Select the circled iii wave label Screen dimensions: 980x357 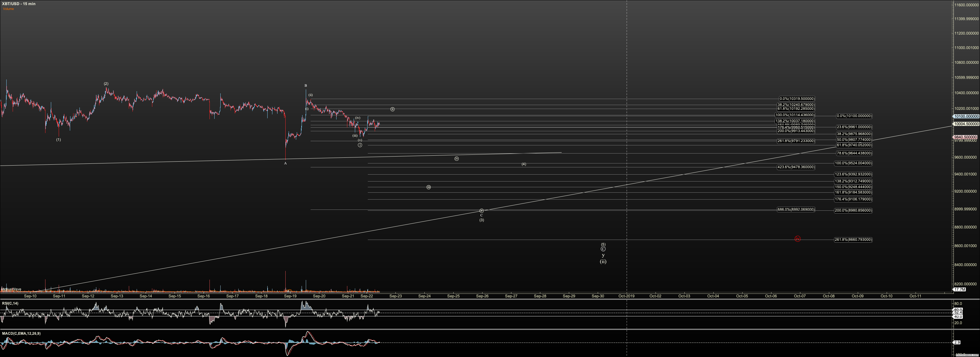click(428, 187)
